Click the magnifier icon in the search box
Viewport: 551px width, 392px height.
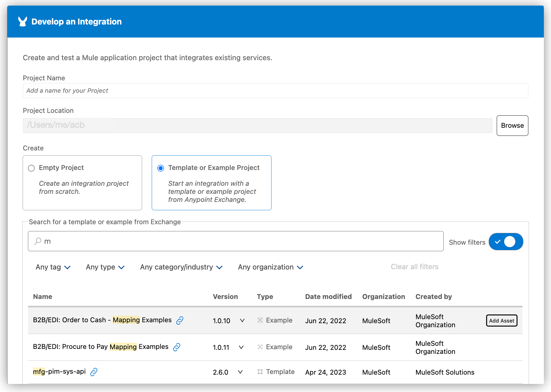tap(37, 241)
